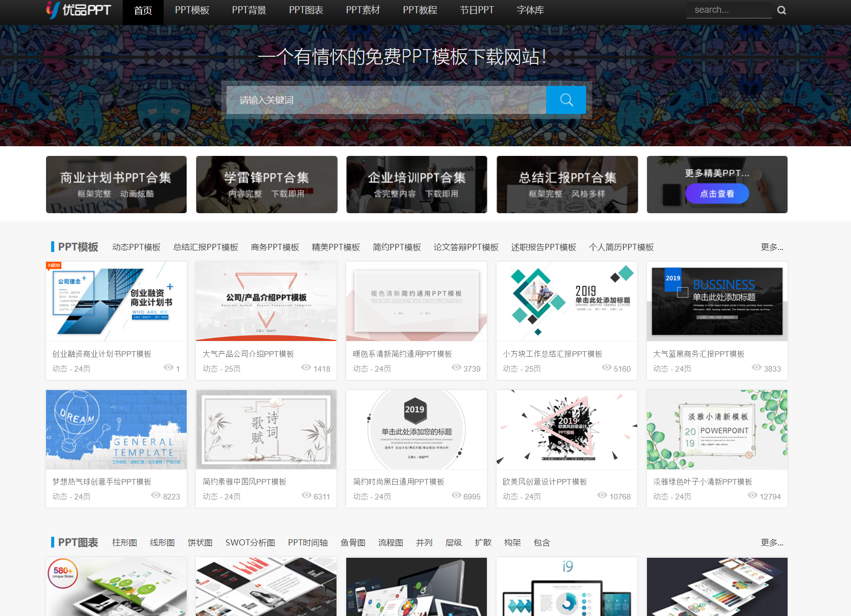Expand 更多 in the PPT模板 section

(x=772, y=247)
